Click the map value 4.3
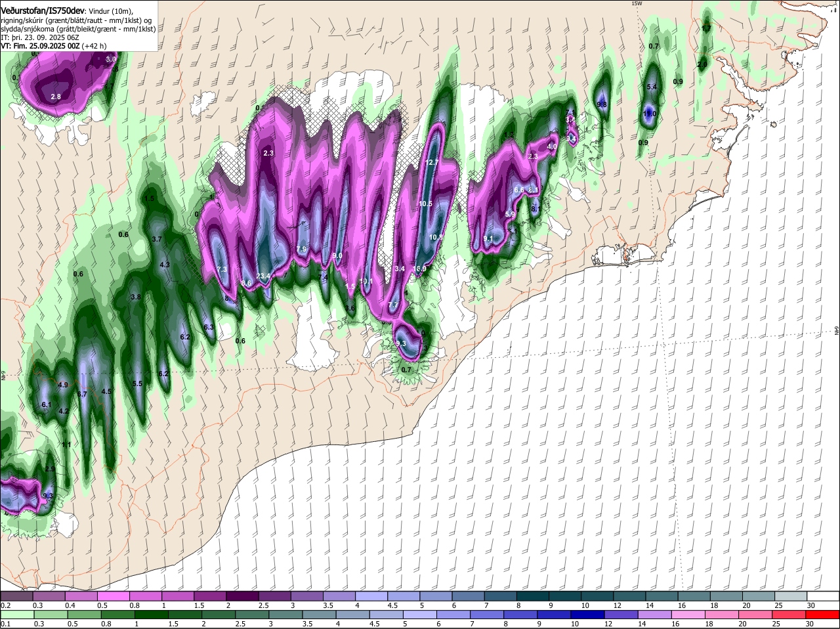 point(165,265)
